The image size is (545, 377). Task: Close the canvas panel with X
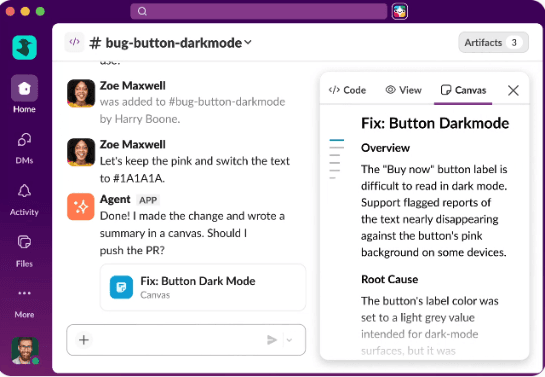513,90
